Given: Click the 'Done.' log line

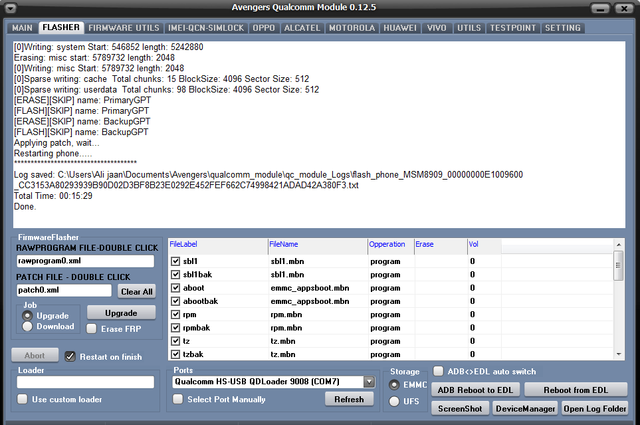Looking at the screenshot, I should pyautogui.click(x=25, y=207).
